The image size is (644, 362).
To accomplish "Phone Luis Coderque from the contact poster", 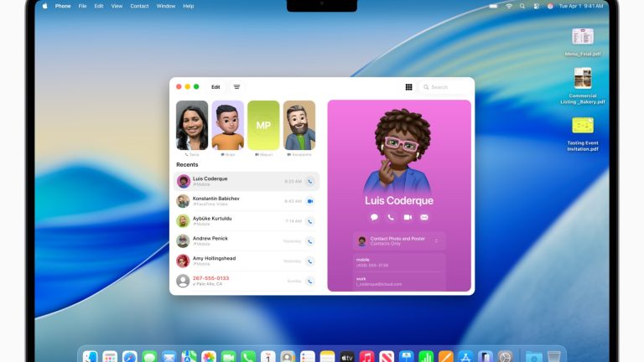I will point(391,217).
